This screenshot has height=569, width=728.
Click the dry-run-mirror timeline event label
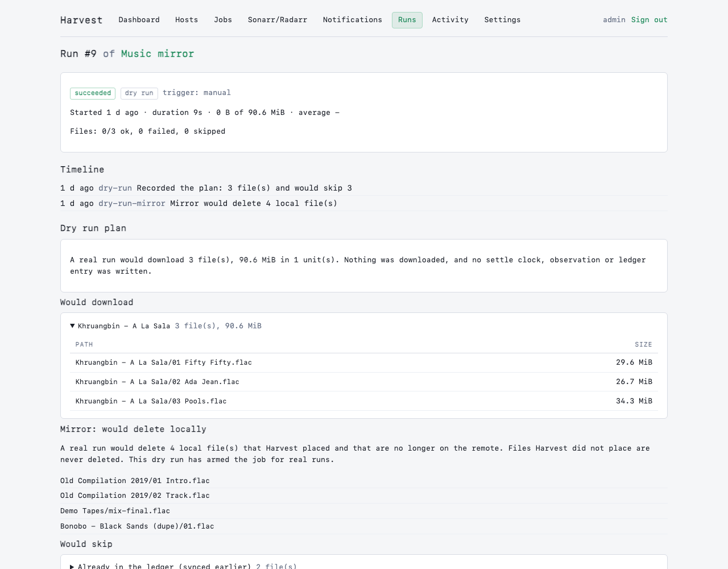[132, 204]
